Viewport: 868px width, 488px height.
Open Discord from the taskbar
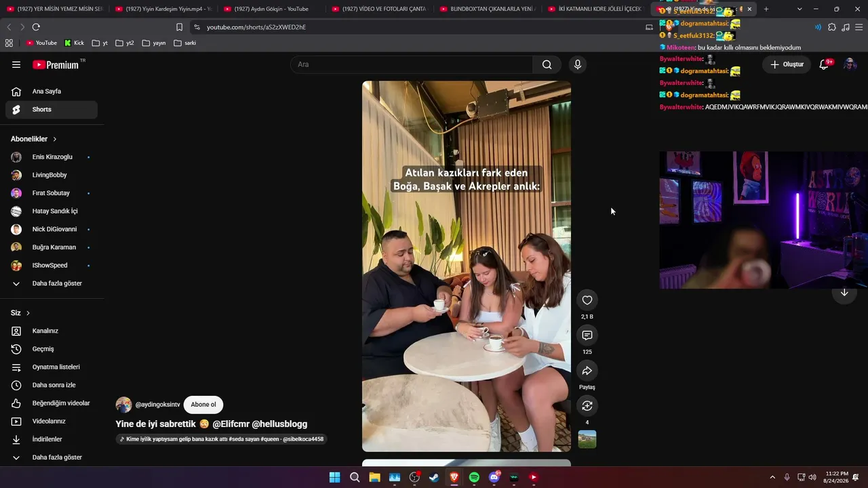pyautogui.click(x=494, y=477)
